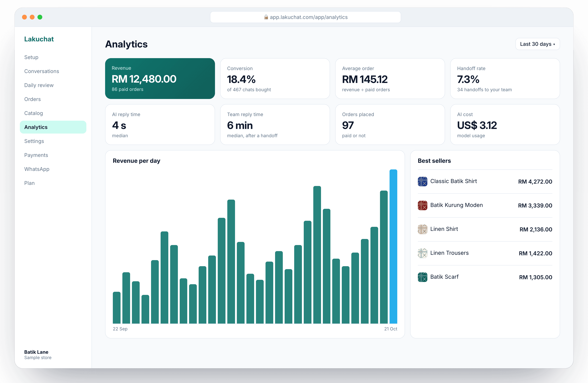Viewport: 588px width, 383px height.
Task: Click the Revenue per day heading
Action: (x=136, y=161)
